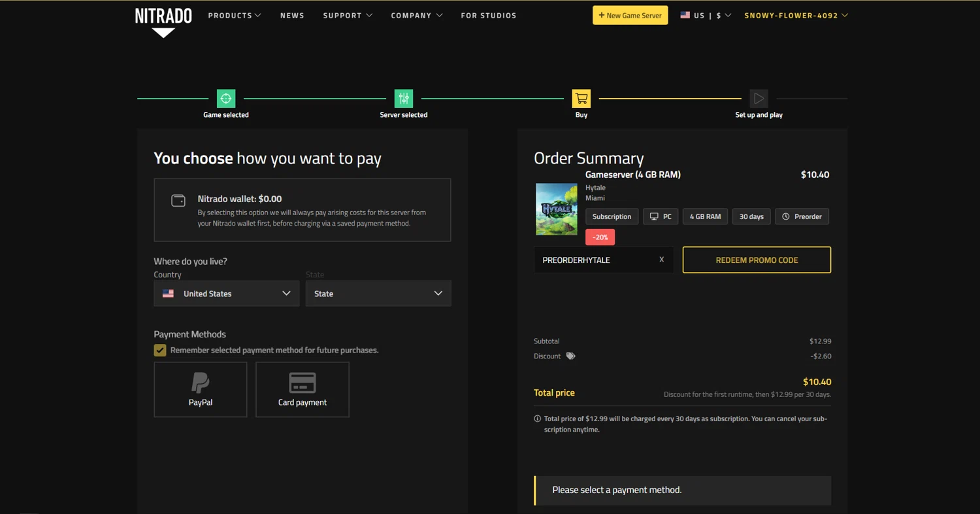Viewport: 980px width, 514px height.
Task: Click the Hytale game thumbnail
Action: (557, 209)
